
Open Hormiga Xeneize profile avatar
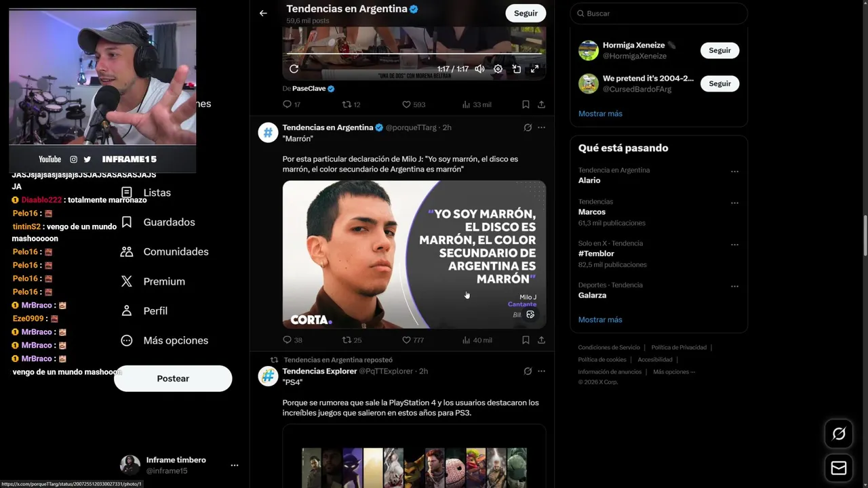(589, 50)
